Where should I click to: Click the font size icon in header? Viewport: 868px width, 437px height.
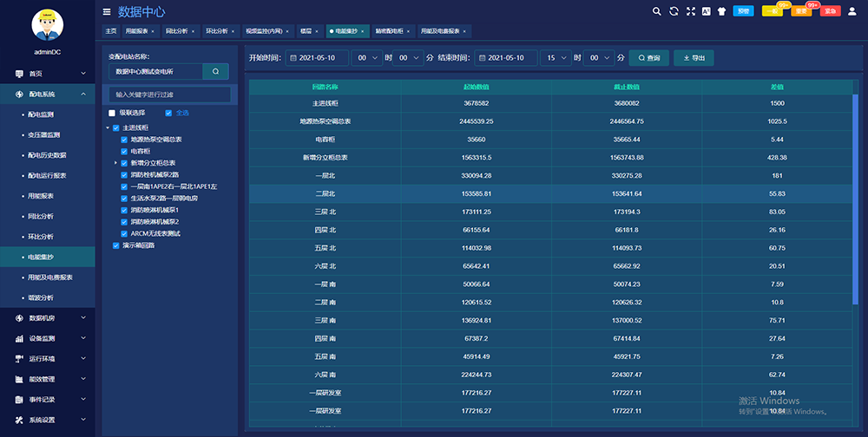(x=706, y=11)
